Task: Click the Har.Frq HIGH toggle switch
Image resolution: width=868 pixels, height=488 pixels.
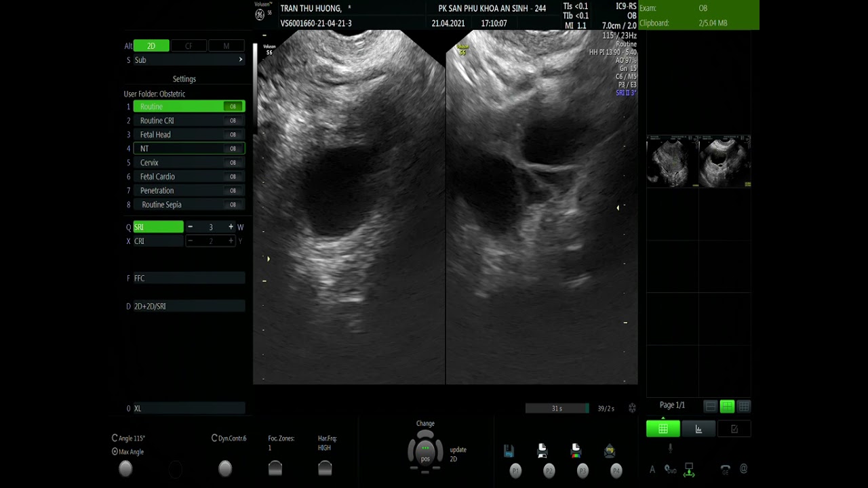Action: pyautogui.click(x=325, y=468)
